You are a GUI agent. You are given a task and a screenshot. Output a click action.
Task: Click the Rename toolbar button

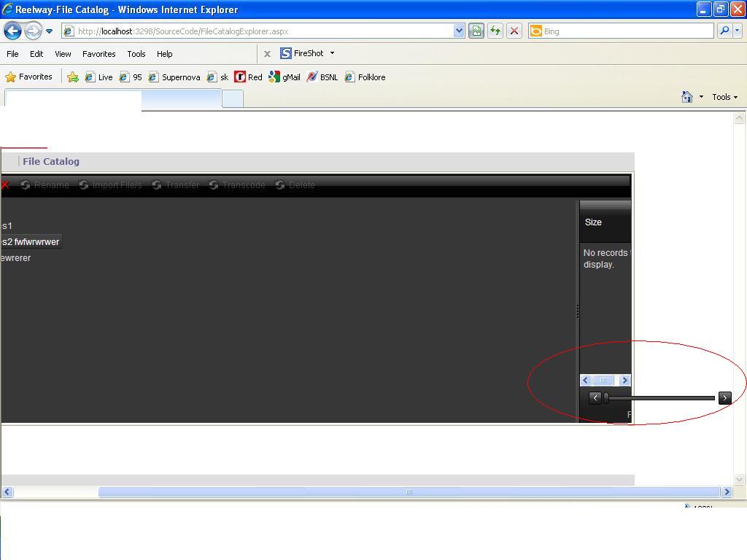pos(45,184)
